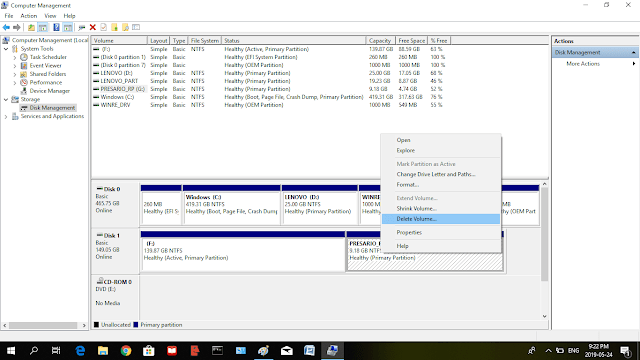Click the Forward arrow in toolbar
The height and width of the screenshot is (360, 640).
coord(17,27)
